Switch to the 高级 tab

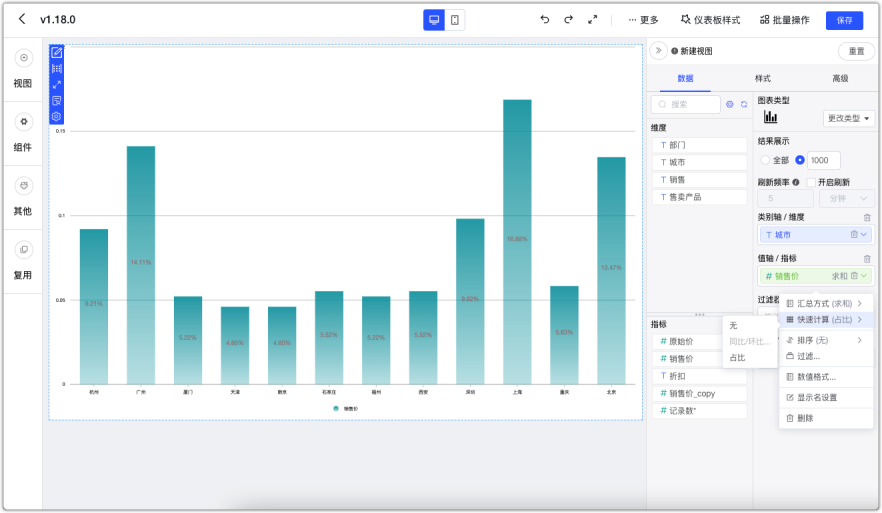[840, 78]
